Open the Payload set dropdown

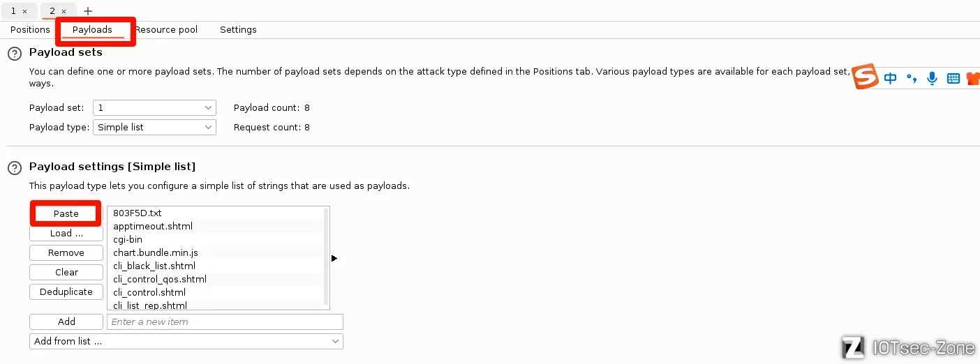coord(154,108)
